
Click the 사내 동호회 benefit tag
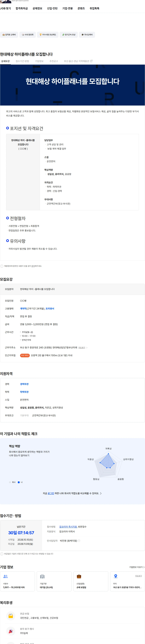tap(27, 35)
